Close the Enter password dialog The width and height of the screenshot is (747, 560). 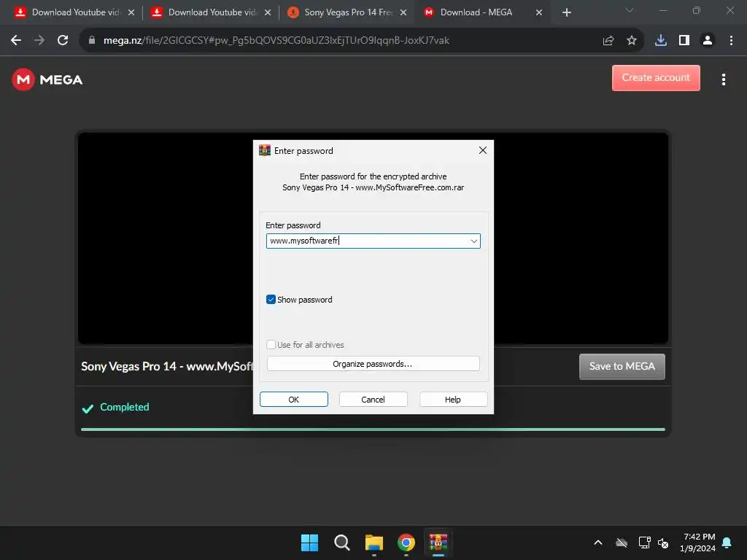[483, 150]
